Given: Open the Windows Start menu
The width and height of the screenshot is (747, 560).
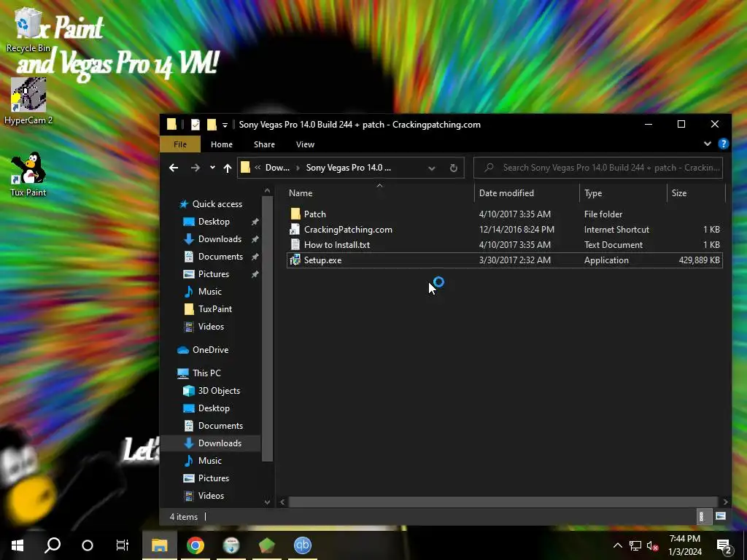Looking at the screenshot, I should pos(18,545).
